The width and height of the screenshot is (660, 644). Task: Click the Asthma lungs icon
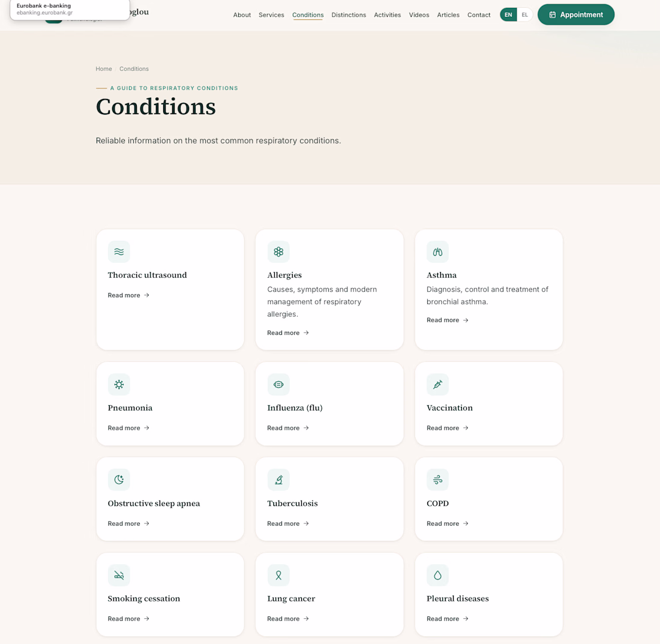(437, 251)
